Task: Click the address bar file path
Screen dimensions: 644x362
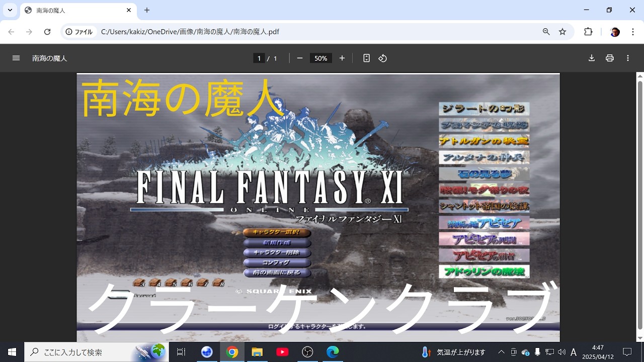Action: [x=190, y=32]
